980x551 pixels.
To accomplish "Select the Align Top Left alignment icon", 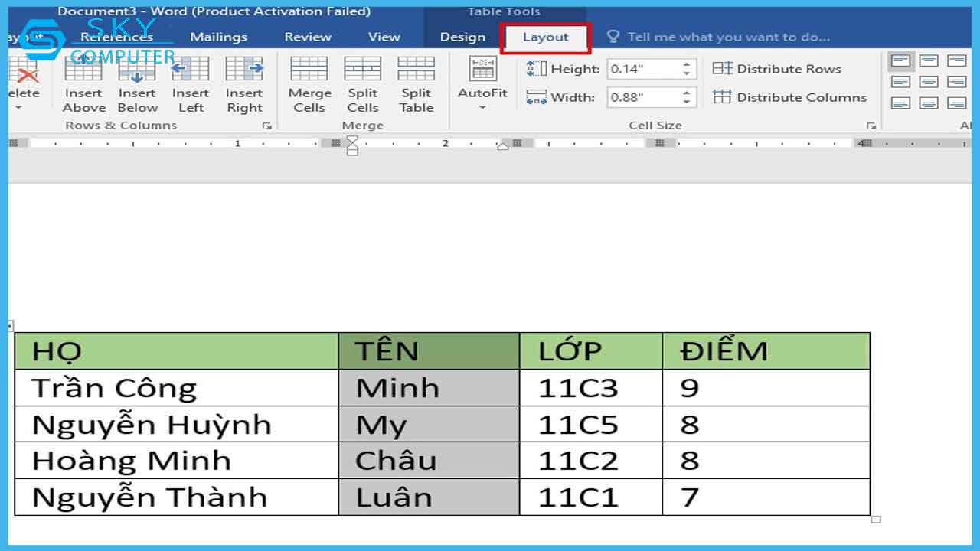I will pos(901,60).
